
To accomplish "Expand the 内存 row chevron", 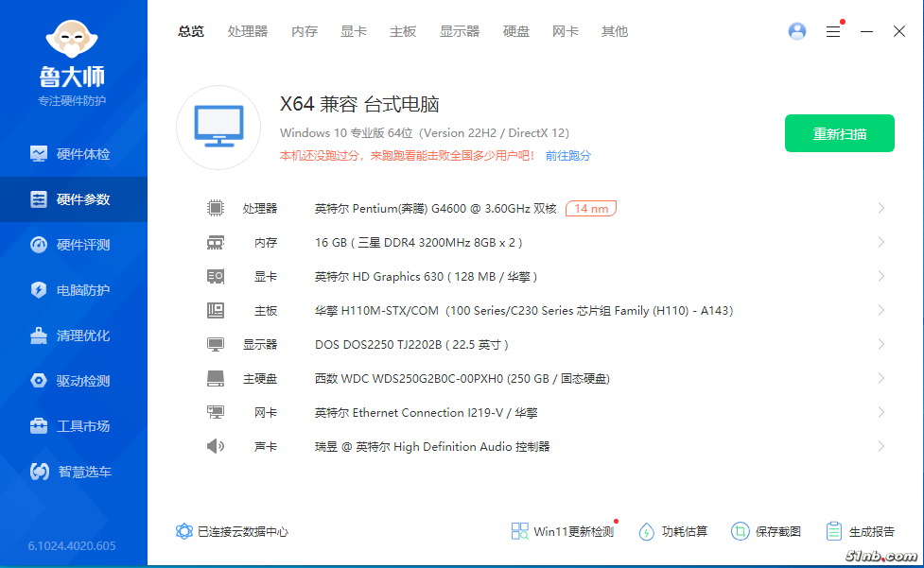I will [881, 243].
